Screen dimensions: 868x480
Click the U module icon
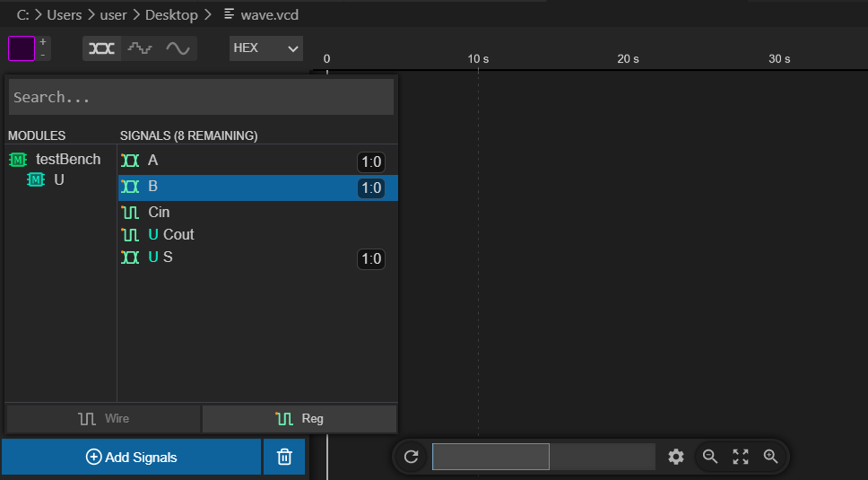pos(36,180)
